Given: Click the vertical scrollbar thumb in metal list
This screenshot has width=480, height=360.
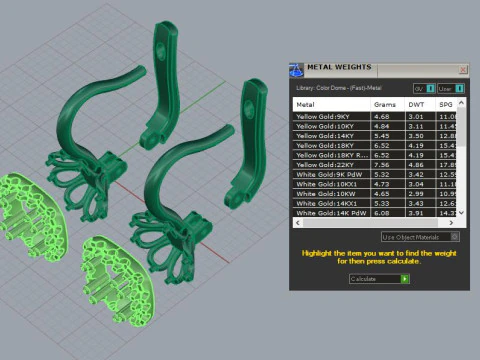Looking at the screenshot, I should [x=461, y=127].
